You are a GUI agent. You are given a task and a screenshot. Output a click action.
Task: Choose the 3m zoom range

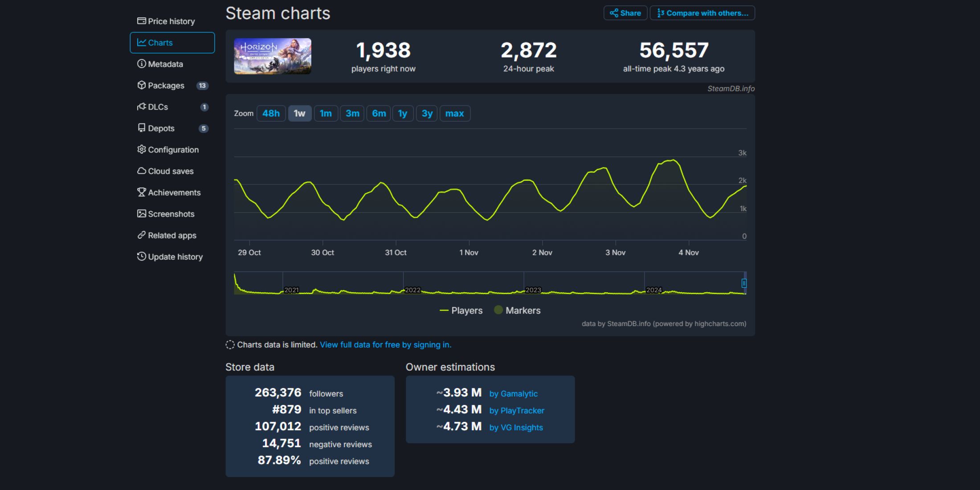coord(352,113)
